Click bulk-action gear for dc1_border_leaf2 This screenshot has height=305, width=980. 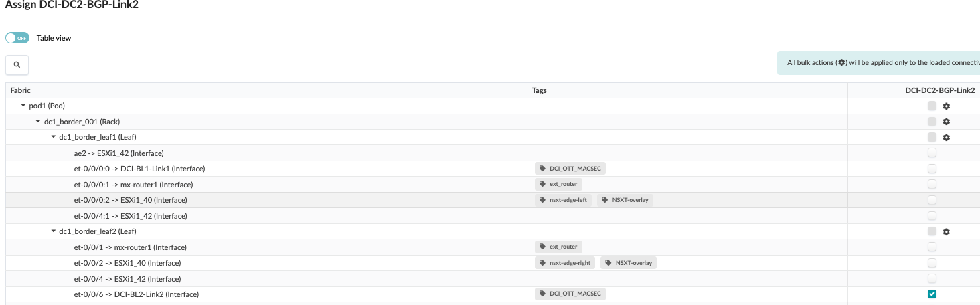(x=947, y=232)
